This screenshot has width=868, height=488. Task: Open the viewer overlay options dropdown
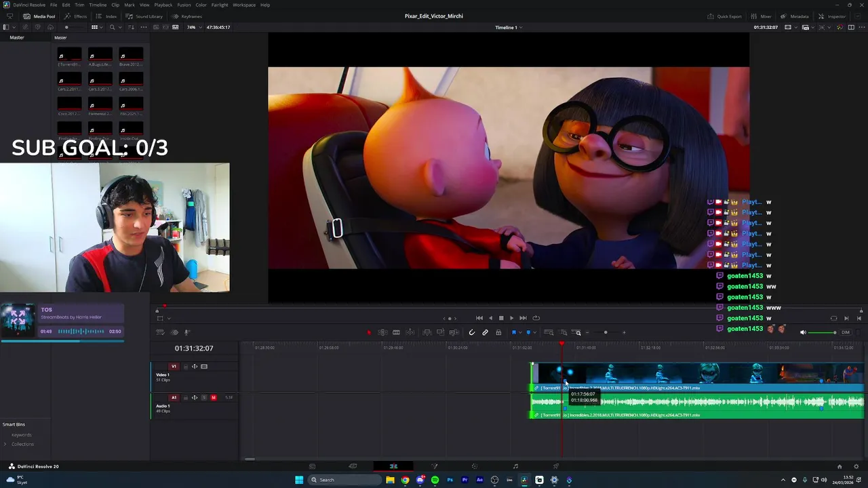(169, 319)
